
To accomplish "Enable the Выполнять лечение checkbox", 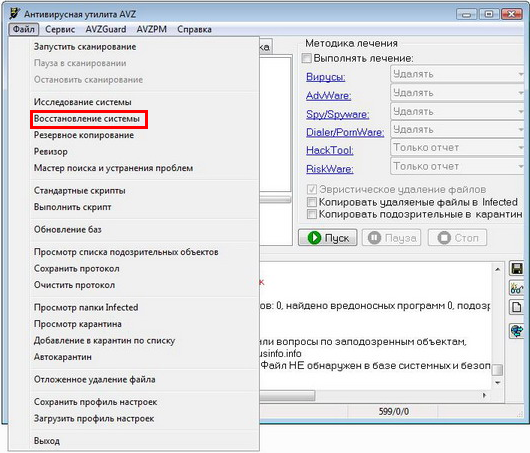I will (306, 58).
